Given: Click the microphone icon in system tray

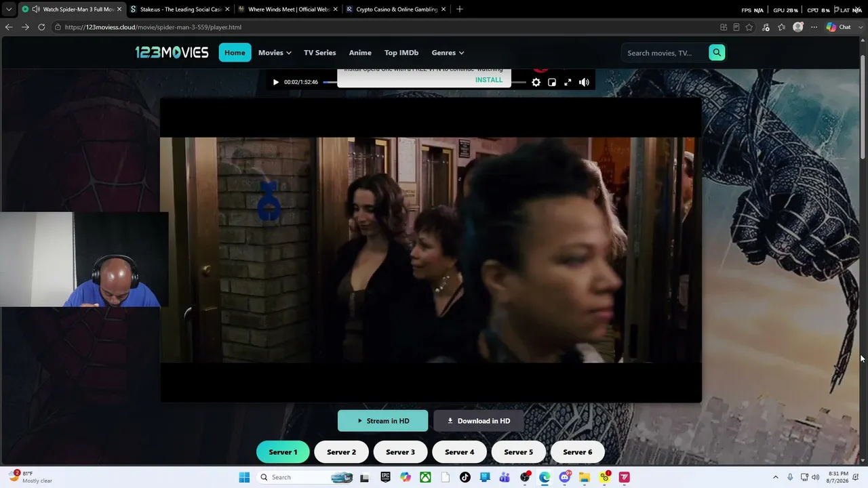Looking at the screenshot, I should [791, 477].
